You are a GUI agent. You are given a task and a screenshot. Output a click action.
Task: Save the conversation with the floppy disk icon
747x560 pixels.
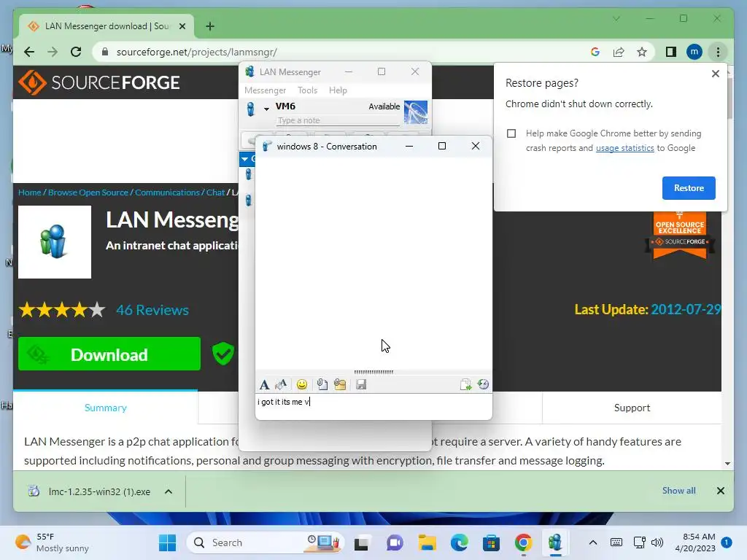pos(361,384)
